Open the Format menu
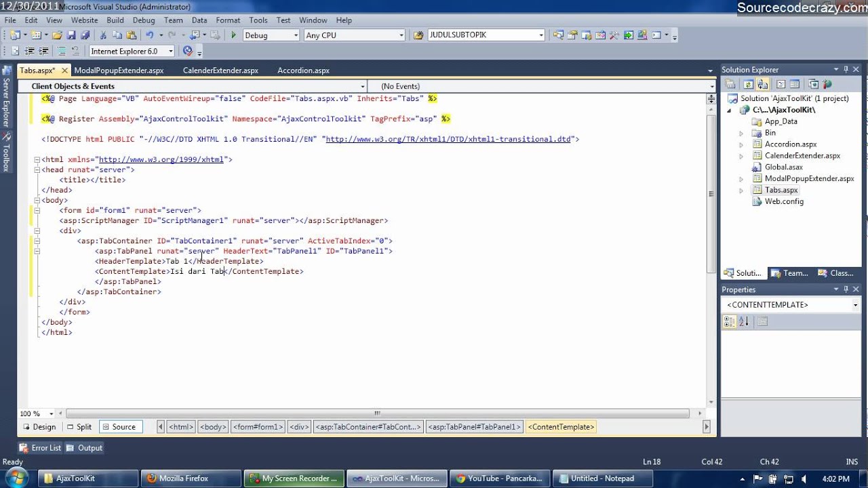The width and height of the screenshot is (868, 488). (228, 20)
